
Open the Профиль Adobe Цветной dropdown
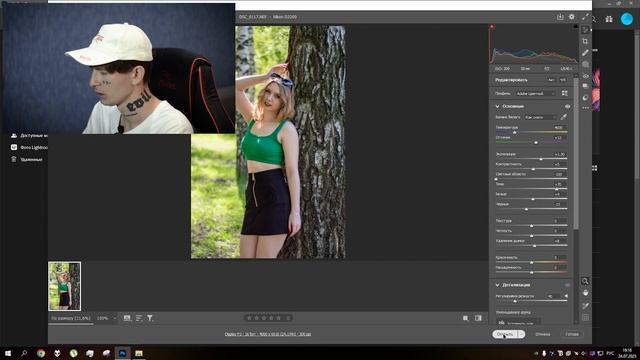pos(535,93)
